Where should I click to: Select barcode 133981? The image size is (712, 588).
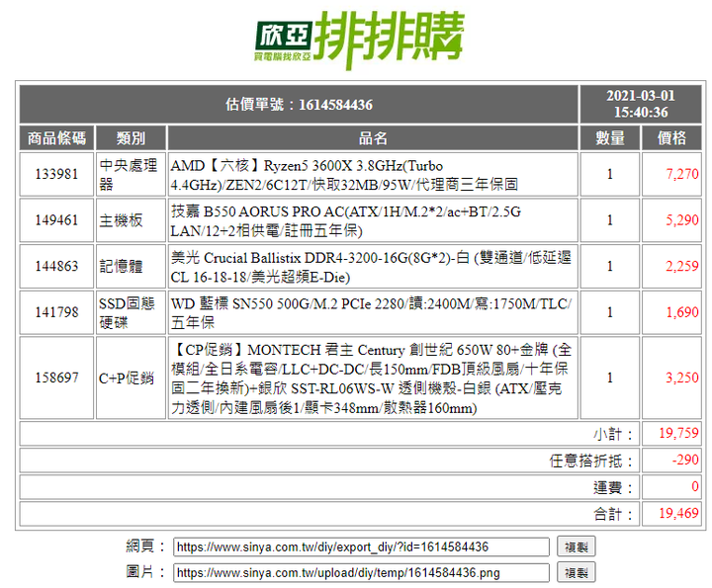[56, 174]
